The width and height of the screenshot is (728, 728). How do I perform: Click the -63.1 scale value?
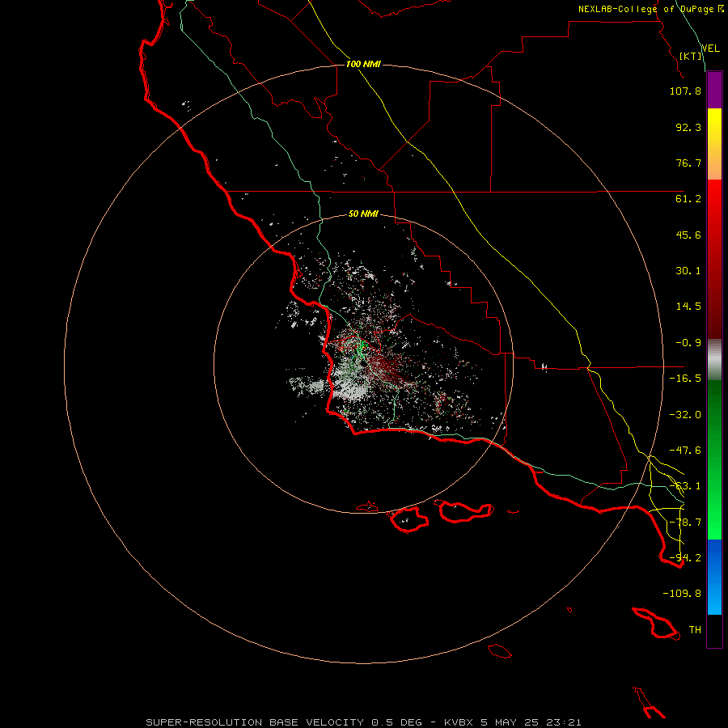685,486
